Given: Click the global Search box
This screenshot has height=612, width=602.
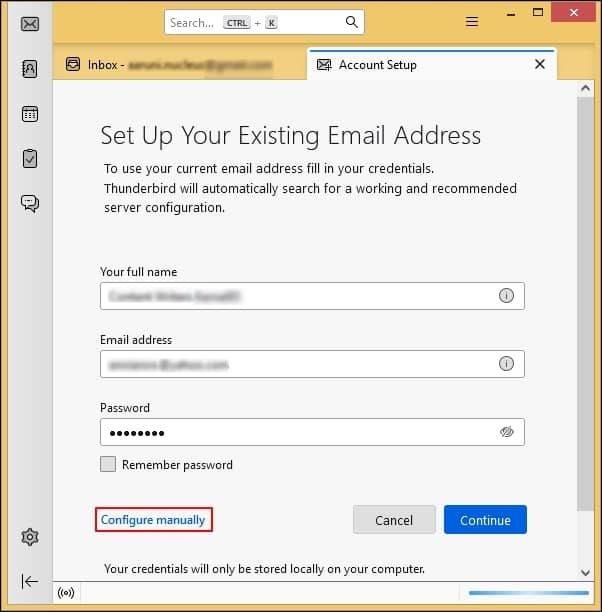Looking at the screenshot, I should [x=264, y=22].
